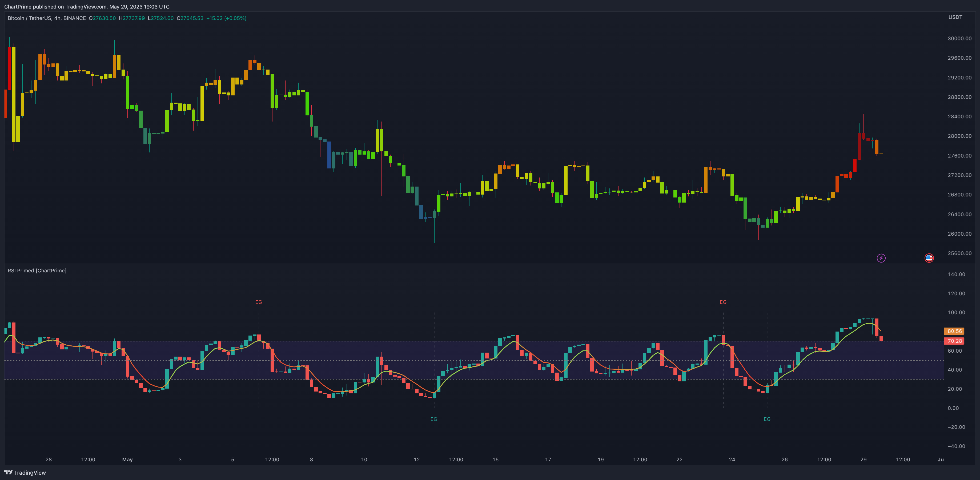Click the purple lightning bolt event icon
980x480 pixels.
click(x=881, y=258)
